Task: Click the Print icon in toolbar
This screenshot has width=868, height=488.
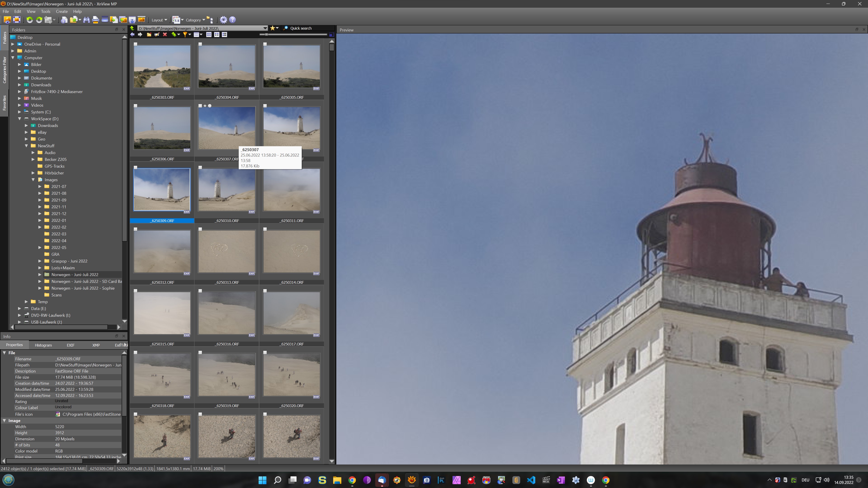Action: (x=95, y=20)
